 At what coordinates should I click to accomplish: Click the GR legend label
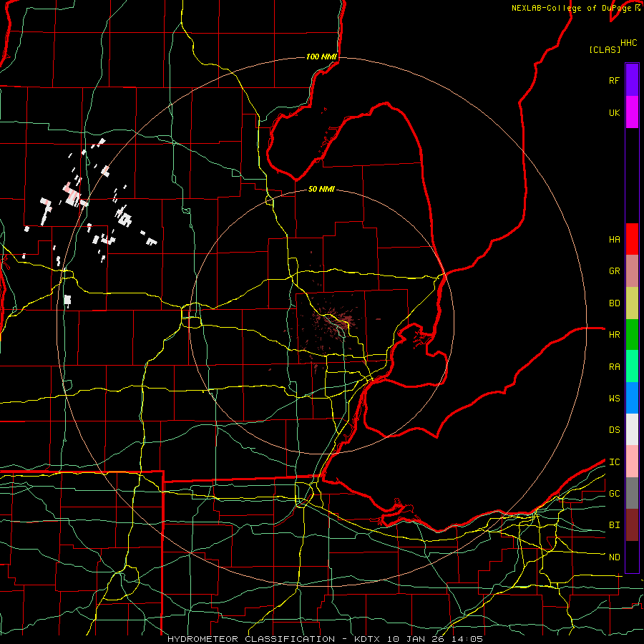tap(614, 271)
